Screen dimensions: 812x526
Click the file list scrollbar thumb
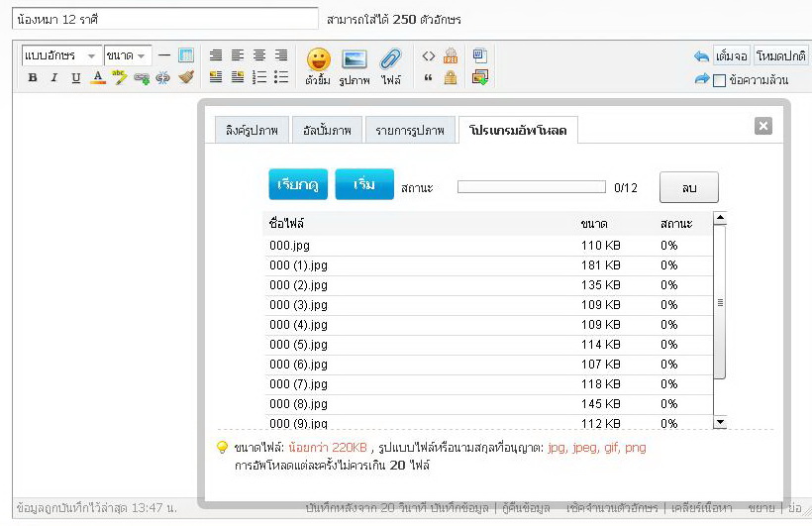720,302
